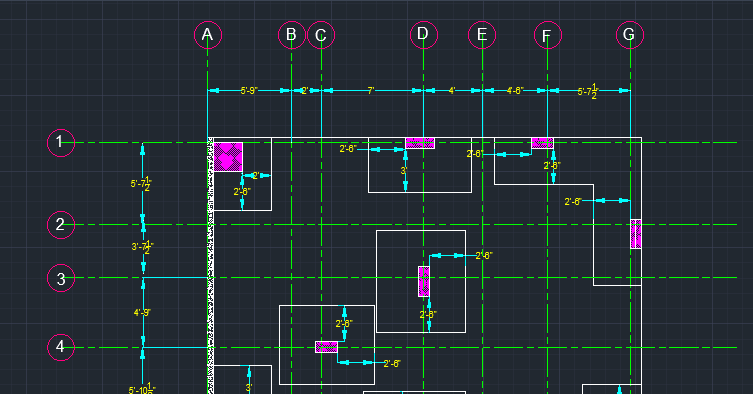Pick the 2' dimension between B and C
Image resolution: width=753 pixels, height=394 pixels.
(x=304, y=91)
